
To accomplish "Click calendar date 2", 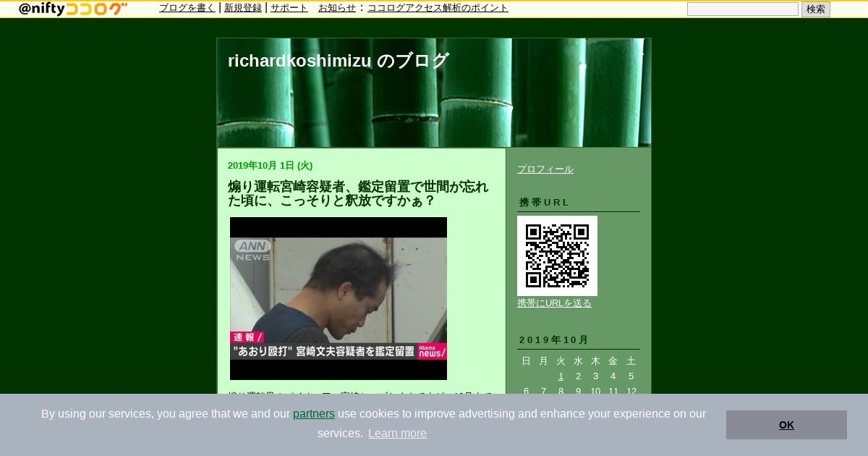I will pyautogui.click(x=578, y=376).
